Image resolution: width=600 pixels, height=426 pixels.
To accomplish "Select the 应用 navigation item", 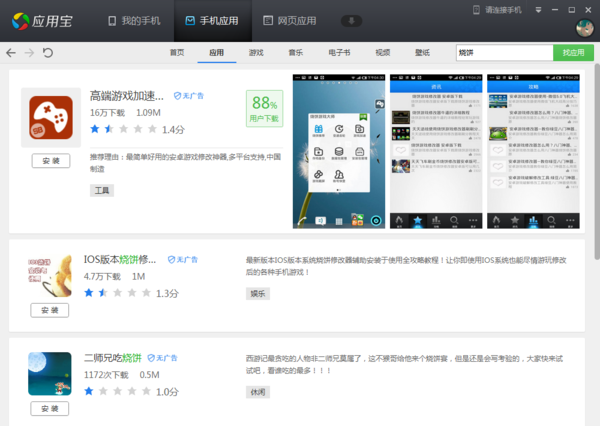I will coord(217,52).
